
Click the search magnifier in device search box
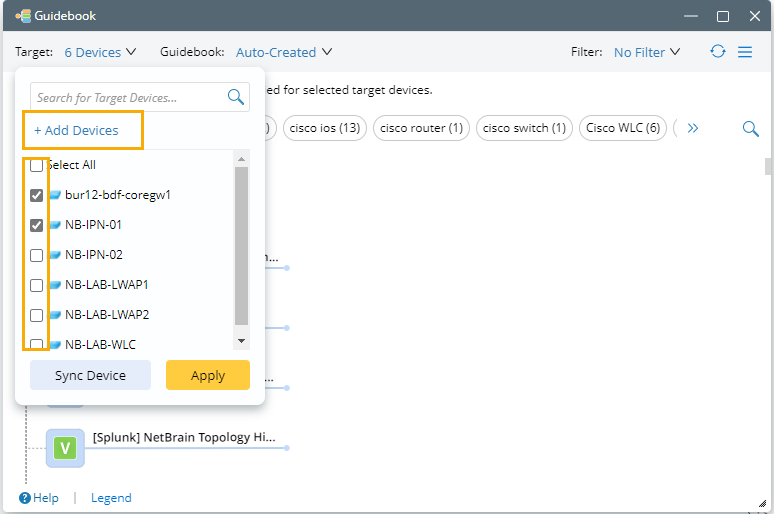[236, 97]
